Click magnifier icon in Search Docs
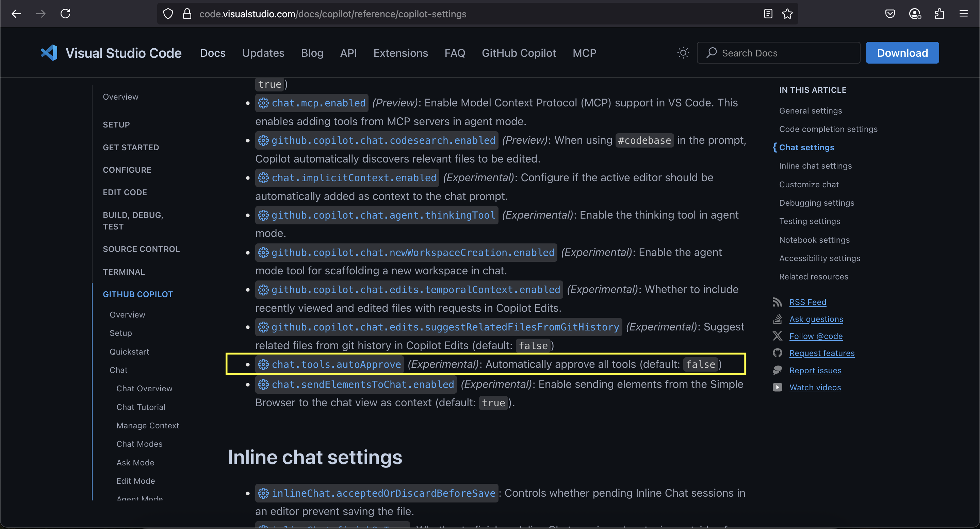Image resolution: width=980 pixels, height=529 pixels. click(712, 52)
